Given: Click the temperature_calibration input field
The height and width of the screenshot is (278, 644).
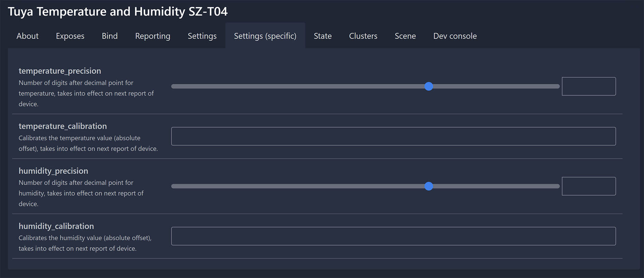Looking at the screenshot, I should pyautogui.click(x=393, y=136).
